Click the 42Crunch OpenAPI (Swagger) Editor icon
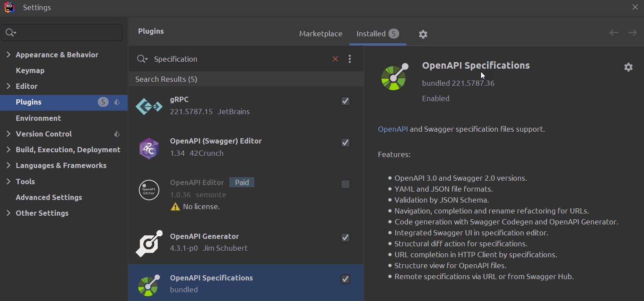The width and height of the screenshot is (644, 301). [149, 148]
